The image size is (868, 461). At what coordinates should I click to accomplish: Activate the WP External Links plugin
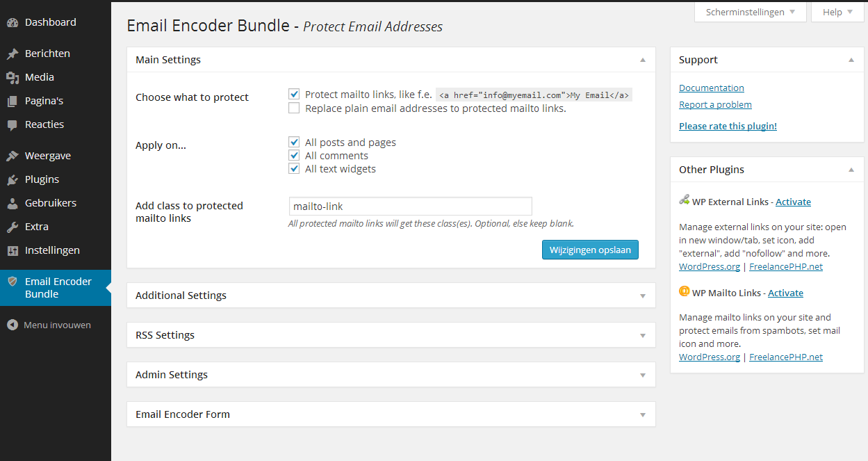[793, 202]
